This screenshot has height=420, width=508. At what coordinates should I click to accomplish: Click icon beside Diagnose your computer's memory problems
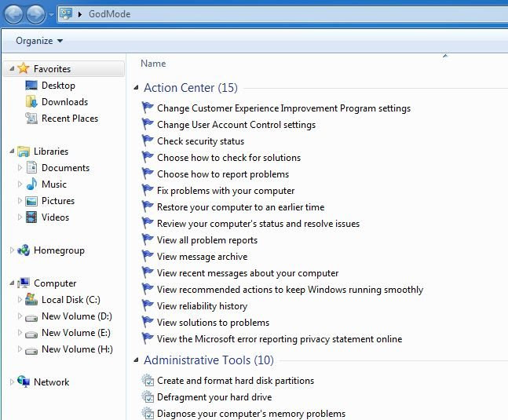(x=148, y=413)
